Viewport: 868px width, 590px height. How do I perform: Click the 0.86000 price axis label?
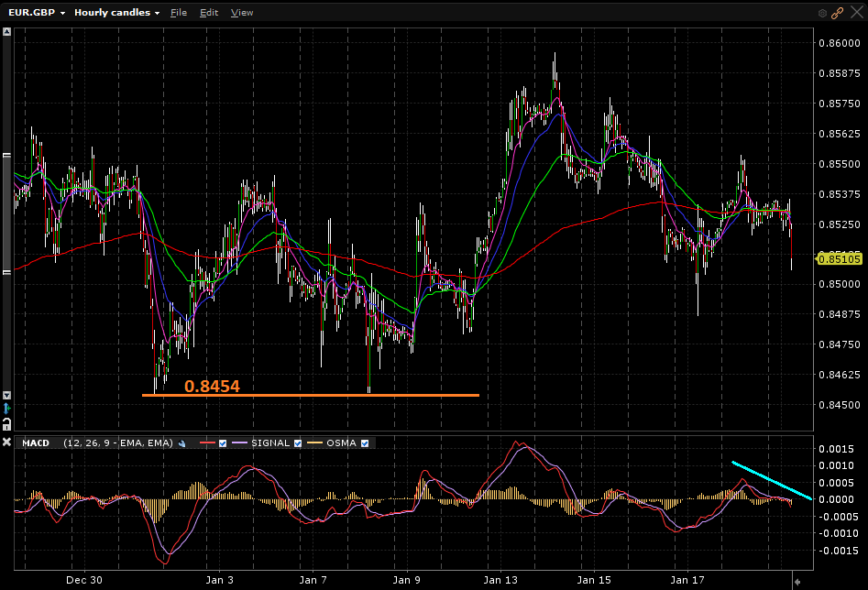coord(840,43)
